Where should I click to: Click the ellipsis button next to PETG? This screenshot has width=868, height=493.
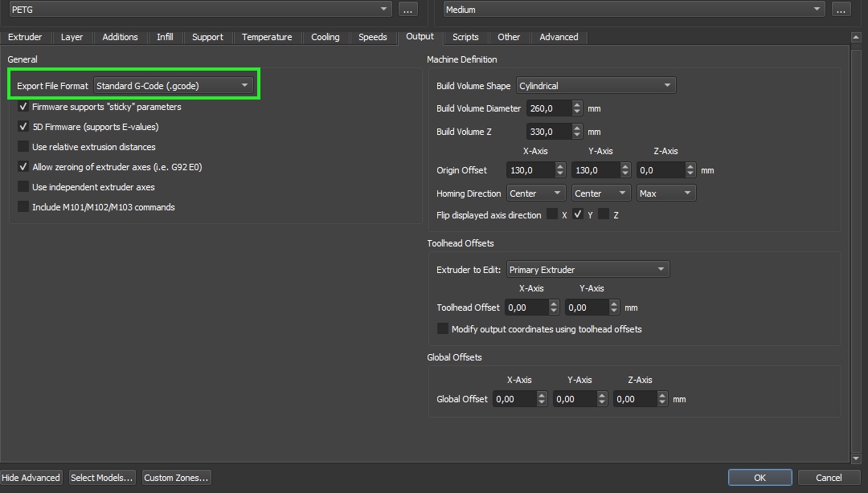click(407, 10)
